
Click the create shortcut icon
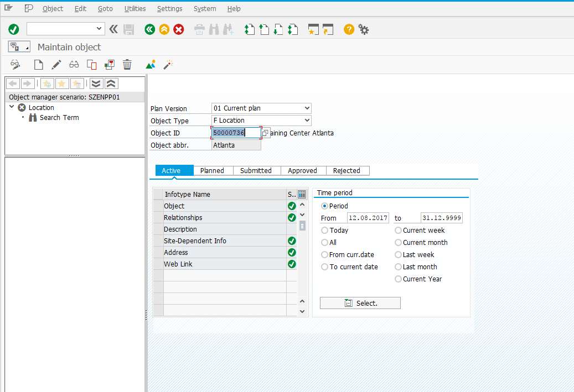pyautogui.click(x=328, y=30)
